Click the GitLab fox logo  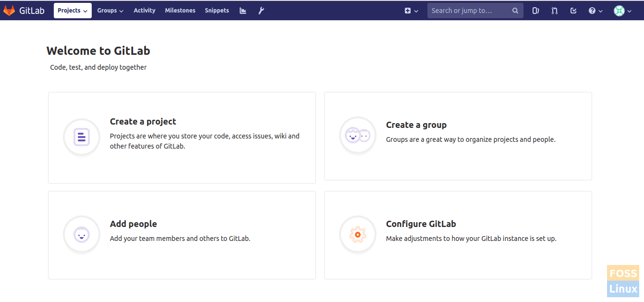pyautogui.click(x=9, y=11)
